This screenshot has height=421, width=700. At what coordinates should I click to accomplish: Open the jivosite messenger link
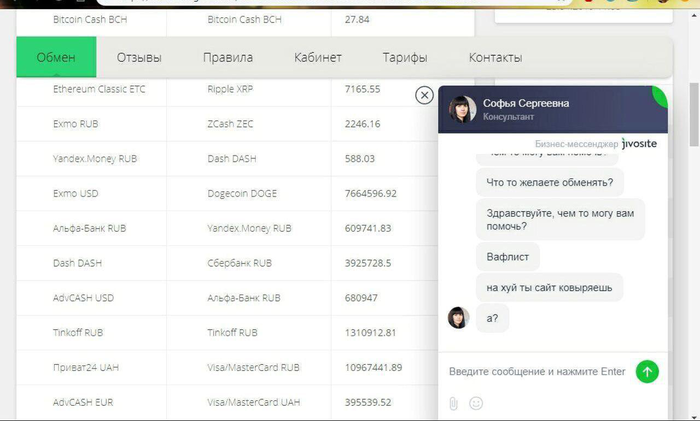639,144
